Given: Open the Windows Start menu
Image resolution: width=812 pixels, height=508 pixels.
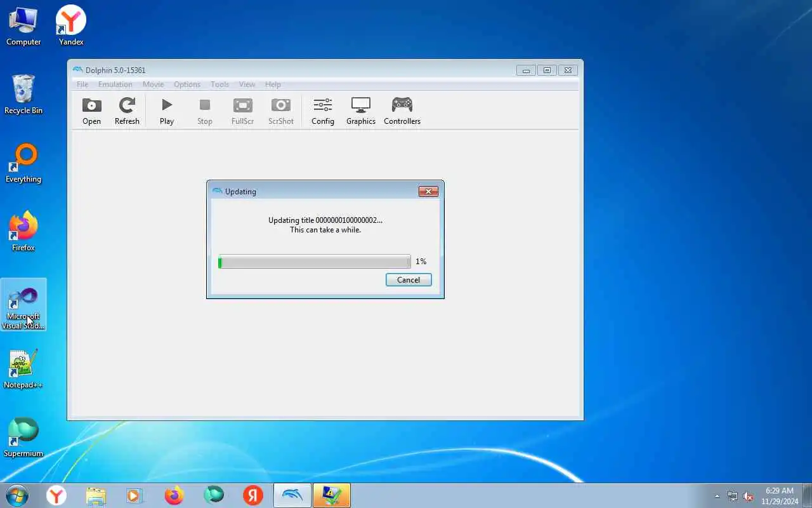Looking at the screenshot, I should tap(17, 495).
